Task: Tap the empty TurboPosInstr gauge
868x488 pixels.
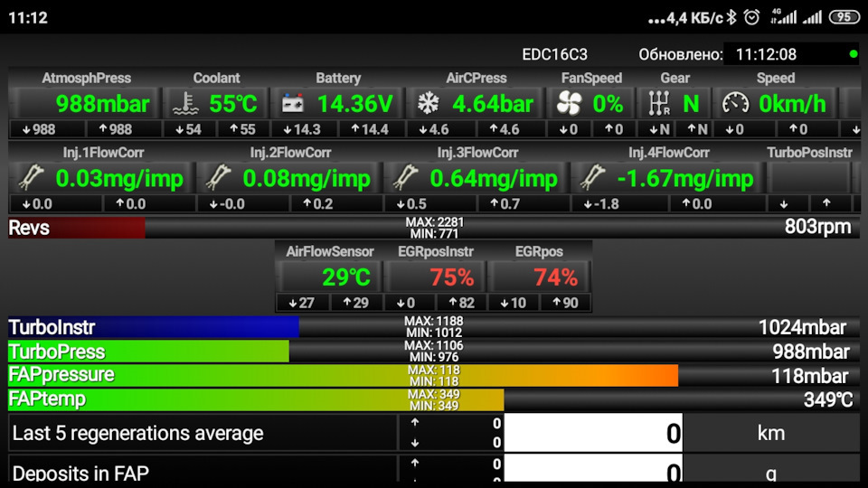Action: [809, 178]
